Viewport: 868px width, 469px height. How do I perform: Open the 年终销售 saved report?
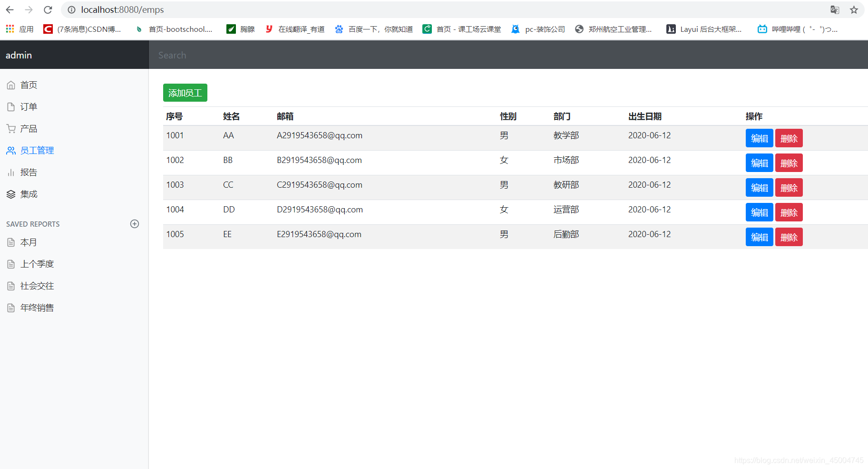(37, 307)
